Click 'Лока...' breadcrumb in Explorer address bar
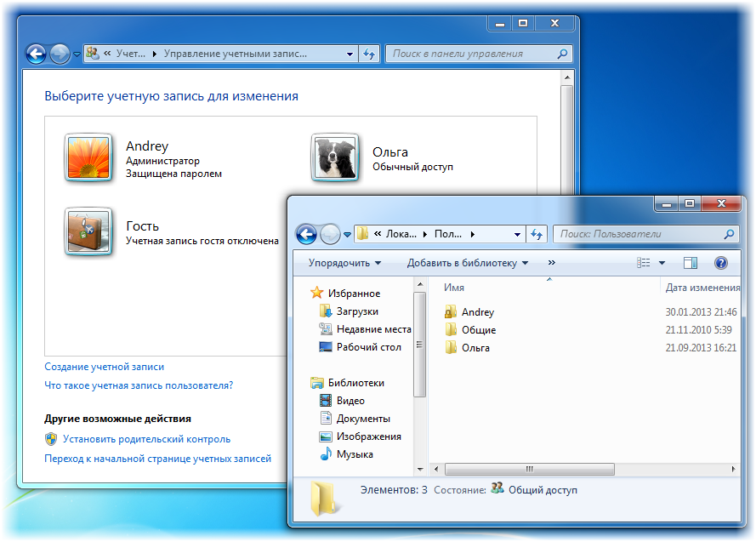This screenshot has height=542, width=756. 401,234
